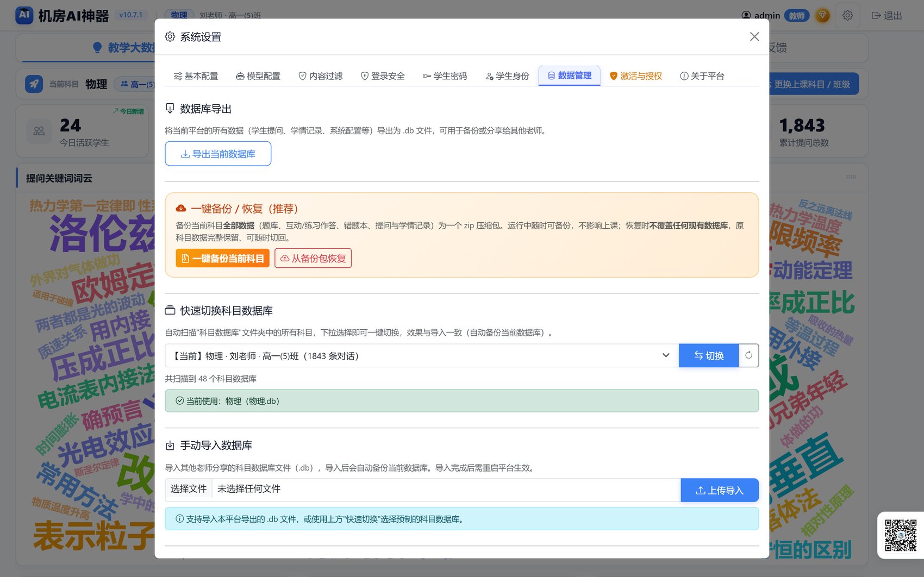
Task: Click the 今日新增 indicator
Action: pyautogui.click(x=129, y=111)
